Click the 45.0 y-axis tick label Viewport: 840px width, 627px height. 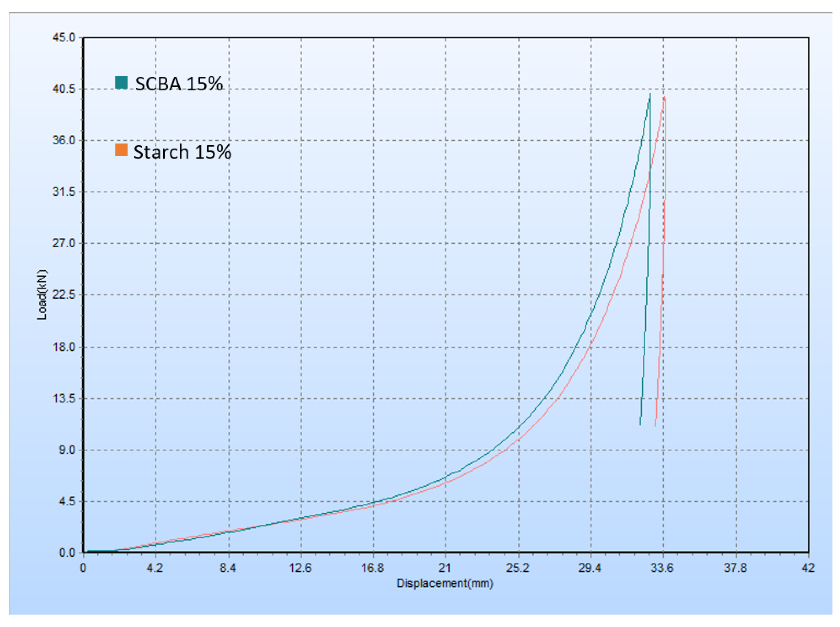click(64, 37)
